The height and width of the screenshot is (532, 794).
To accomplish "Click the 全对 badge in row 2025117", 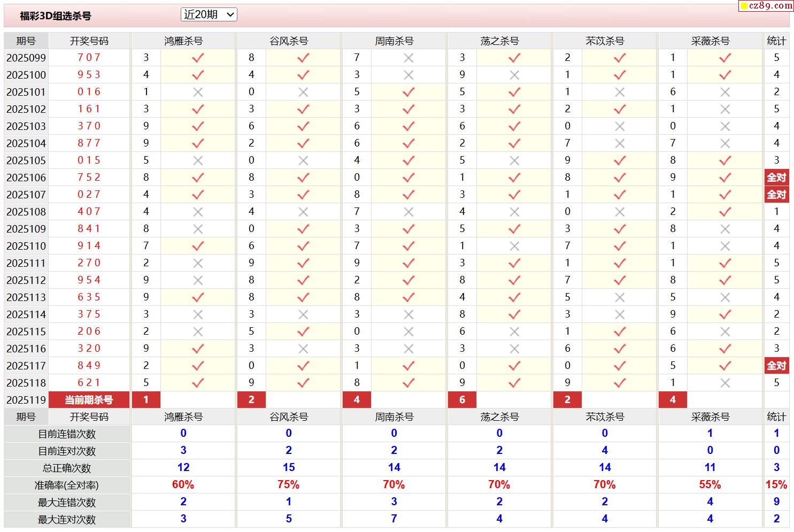I will click(x=776, y=366).
